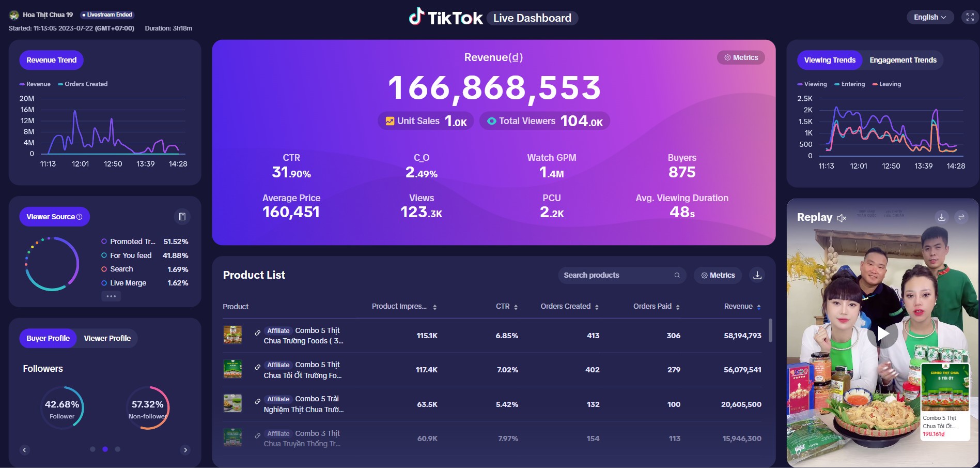Click the search magnifier icon in products
The width and height of the screenshot is (980, 468).
[677, 275]
